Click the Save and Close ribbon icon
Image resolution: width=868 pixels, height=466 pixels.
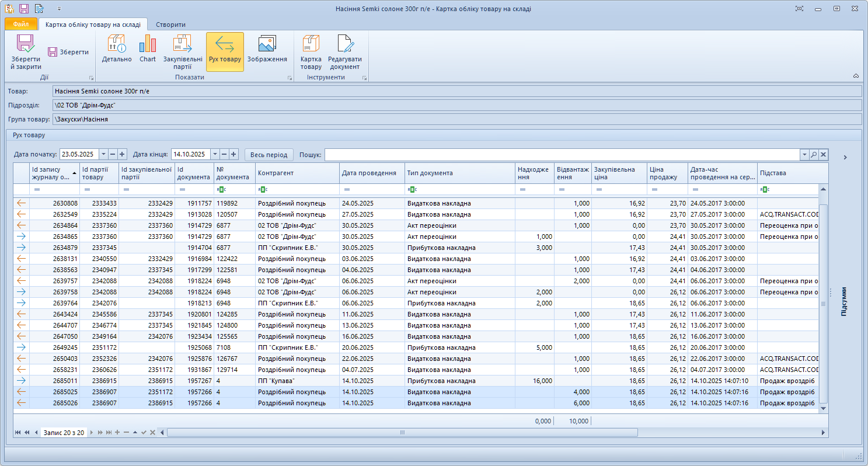(x=26, y=52)
